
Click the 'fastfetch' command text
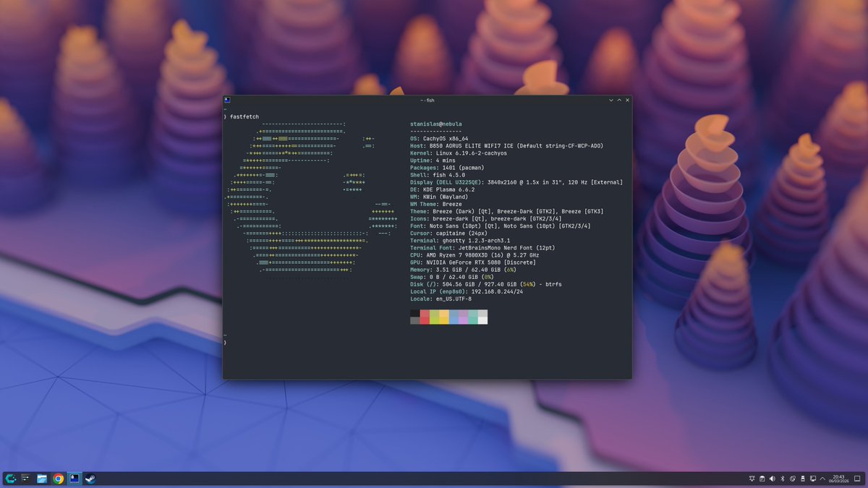(244, 116)
